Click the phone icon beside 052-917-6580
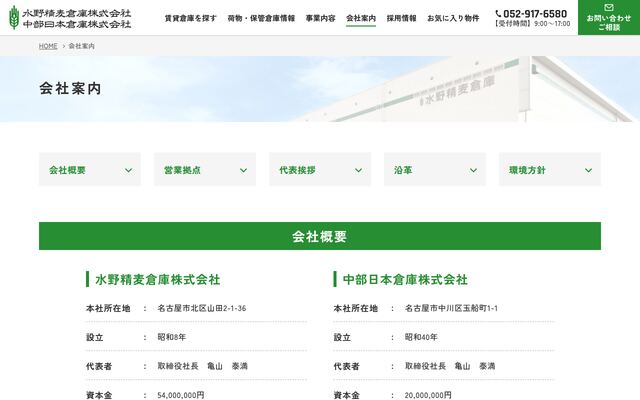The width and height of the screenshot is (640, 400). pos(498,14)
